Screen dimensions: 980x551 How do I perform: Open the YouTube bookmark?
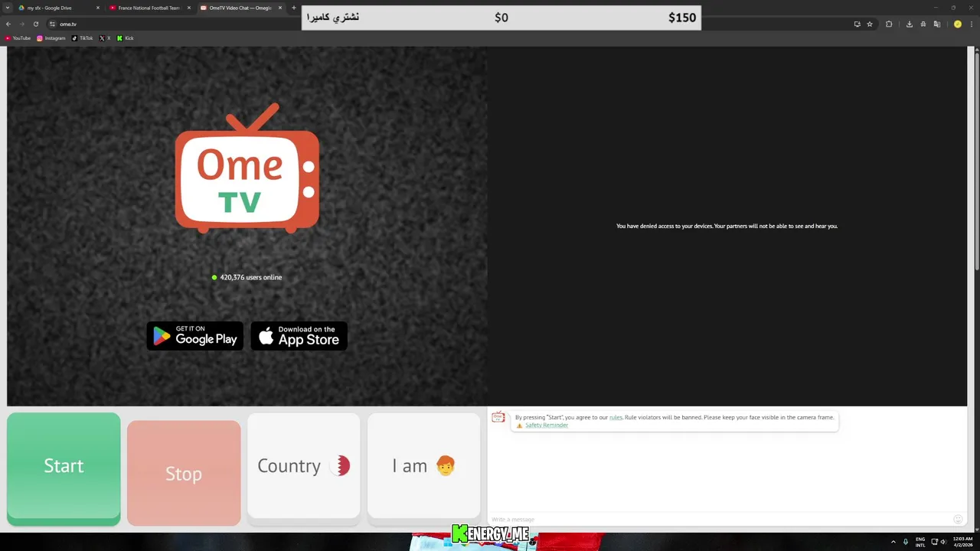coord(18,38)
